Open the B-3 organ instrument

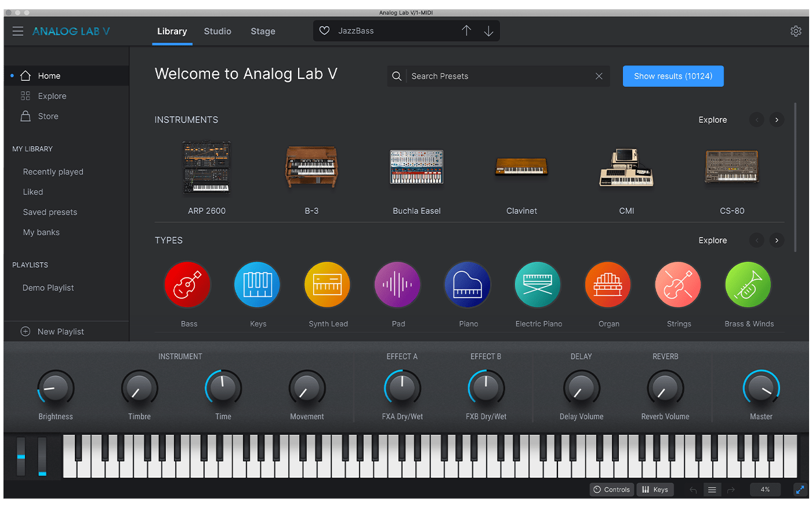(311, 168)
